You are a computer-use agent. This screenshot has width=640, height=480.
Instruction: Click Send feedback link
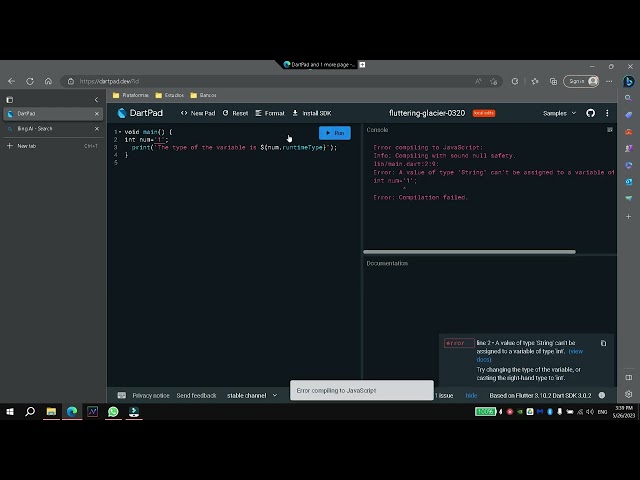tap(196, 396)
